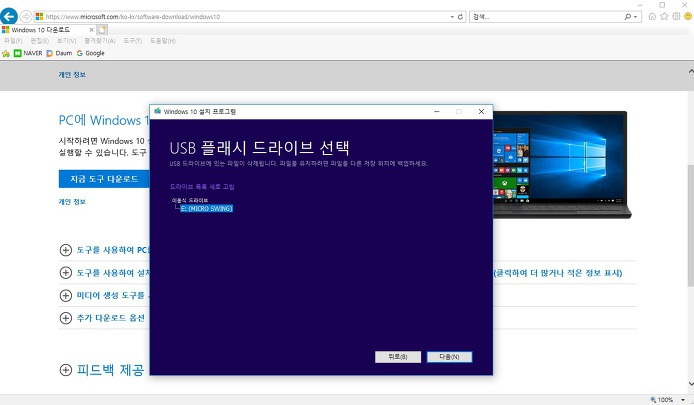This screenshot has width=694, height=405.
Task: Click the laptop Windows 10 image
Action: tap(562, 165)
